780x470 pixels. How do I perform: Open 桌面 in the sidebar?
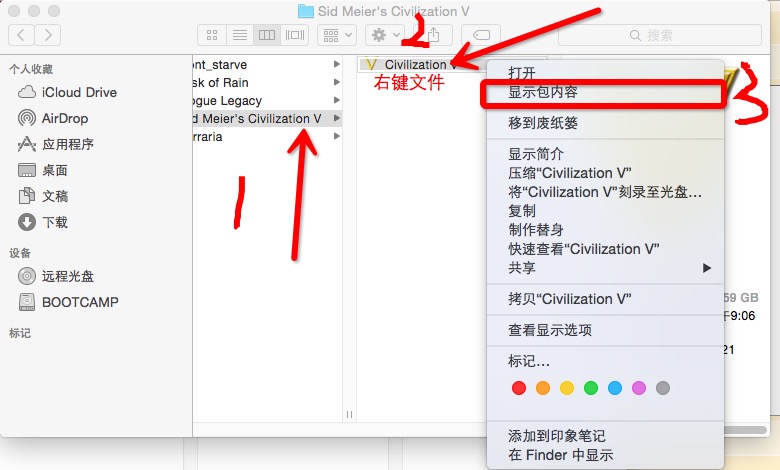point(42,170)
